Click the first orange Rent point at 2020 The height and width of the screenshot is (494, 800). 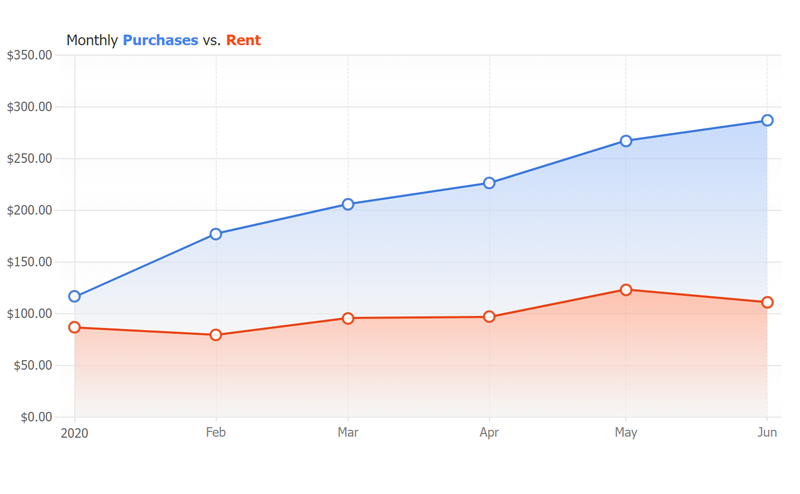75,327
